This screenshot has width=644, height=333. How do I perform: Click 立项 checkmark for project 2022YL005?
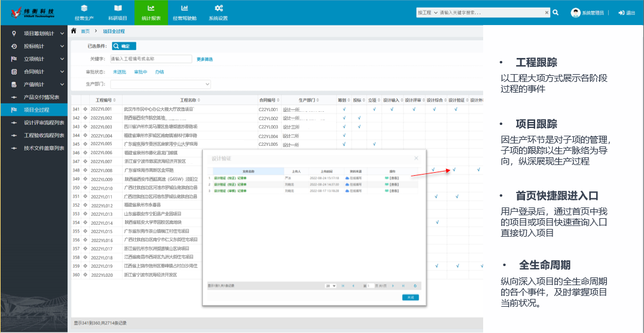click(x=373, y=144)
